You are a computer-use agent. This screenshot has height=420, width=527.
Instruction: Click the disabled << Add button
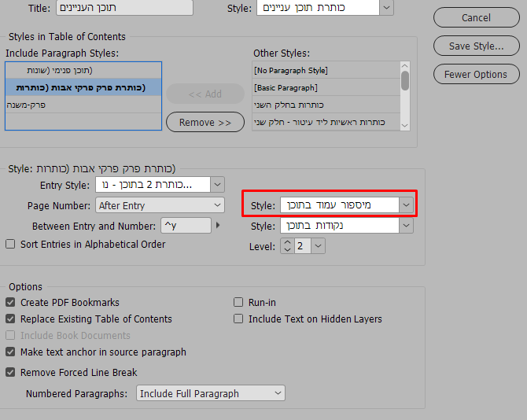(205, 94)
